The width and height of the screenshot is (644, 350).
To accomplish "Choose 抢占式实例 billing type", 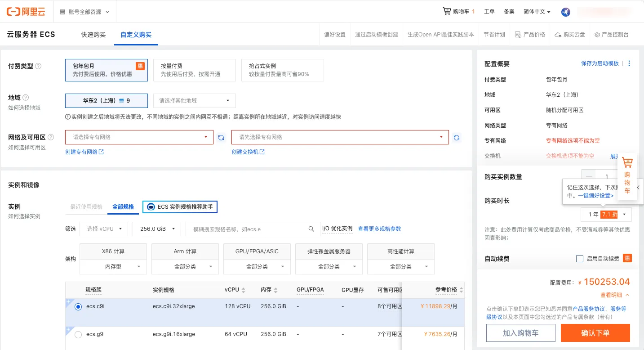I will [x=283, y=70].
